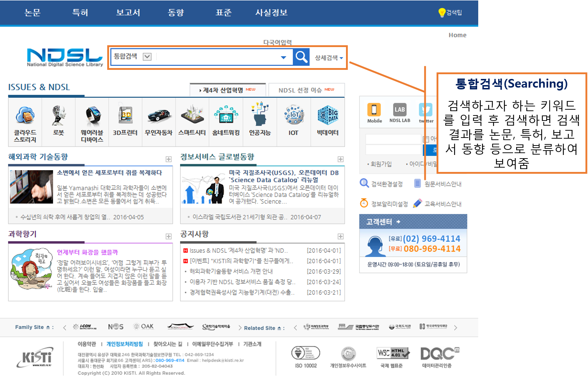Open the 사실정보 menu

click(271, 13)
